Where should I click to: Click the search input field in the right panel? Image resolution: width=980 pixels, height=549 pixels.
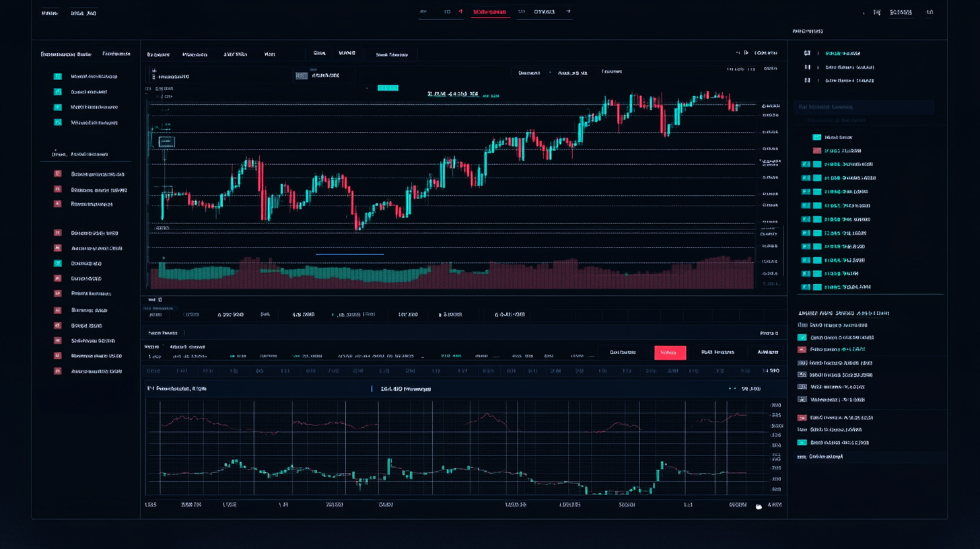865,107
